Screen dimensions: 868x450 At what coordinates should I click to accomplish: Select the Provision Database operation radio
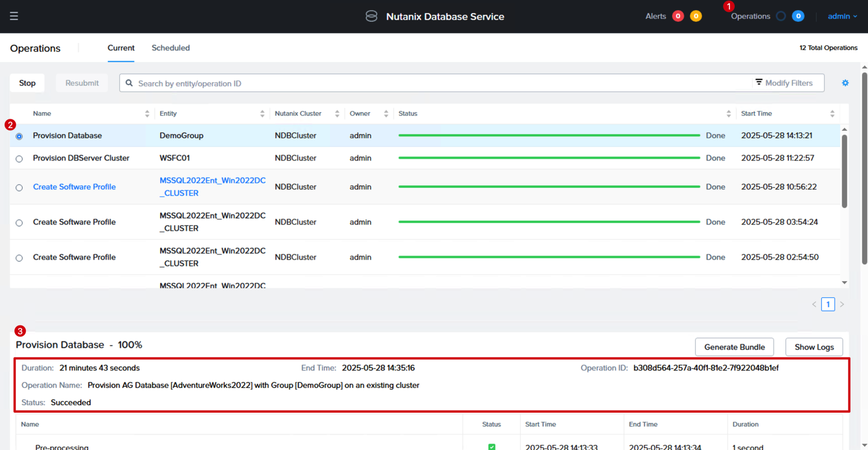[x=19, y=136]
